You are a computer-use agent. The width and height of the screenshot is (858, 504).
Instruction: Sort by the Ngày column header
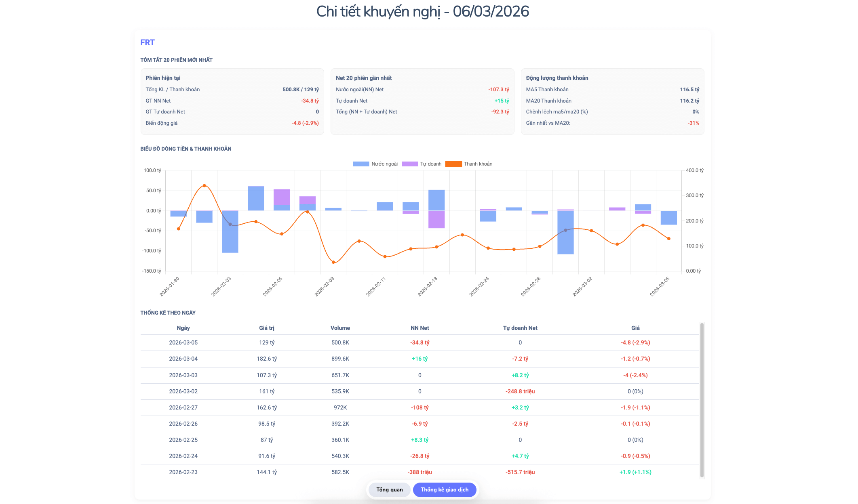click(x=183, y=328)
